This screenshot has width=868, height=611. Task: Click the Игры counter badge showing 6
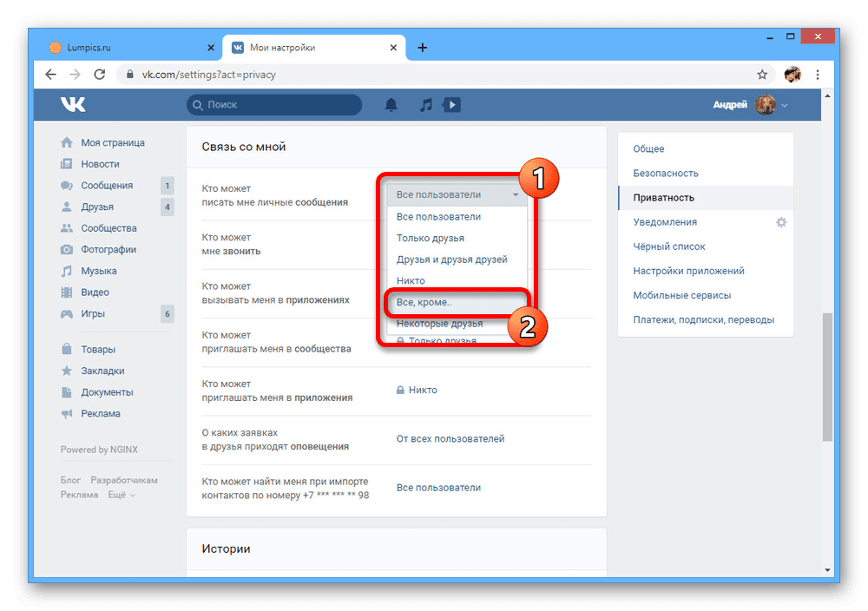(168, 314)
